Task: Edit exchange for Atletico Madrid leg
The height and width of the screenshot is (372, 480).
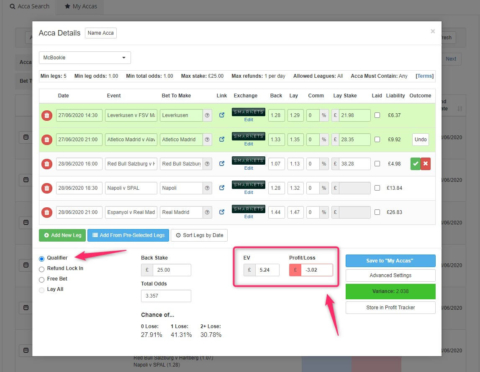Action: (249, 144)
